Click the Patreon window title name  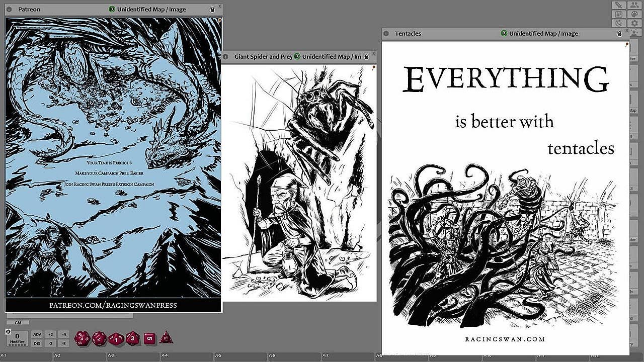tap(29, 10)
